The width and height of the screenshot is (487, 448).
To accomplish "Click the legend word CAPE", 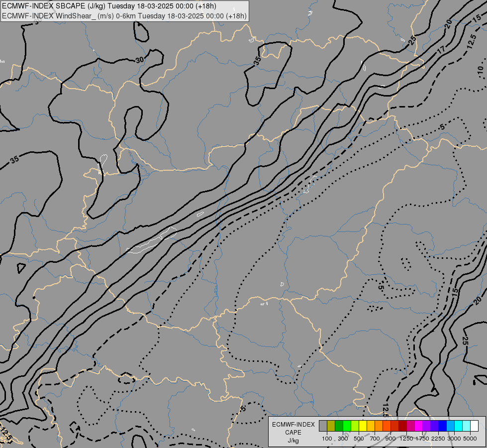I will click(x=293, y=433).
